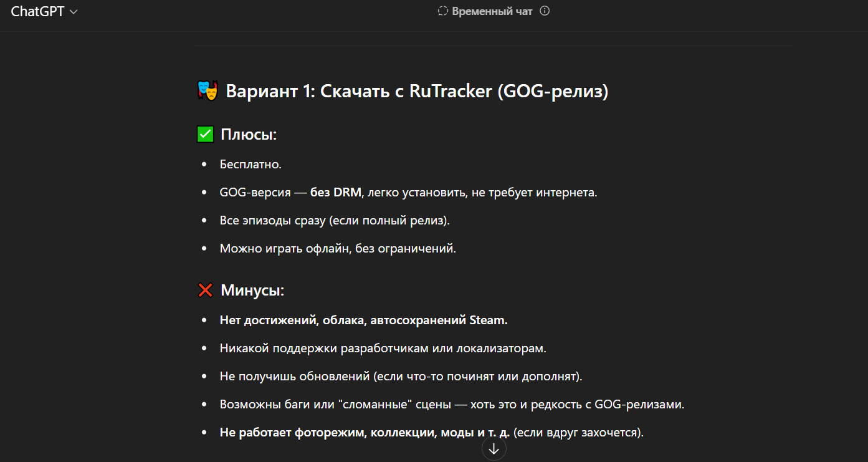Click the line starting 'Возможны баги или'

coord(452,405)
